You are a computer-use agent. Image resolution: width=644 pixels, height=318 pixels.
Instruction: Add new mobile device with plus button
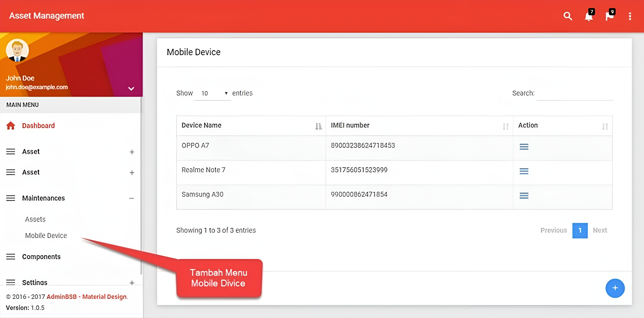(x=615, y=288)
